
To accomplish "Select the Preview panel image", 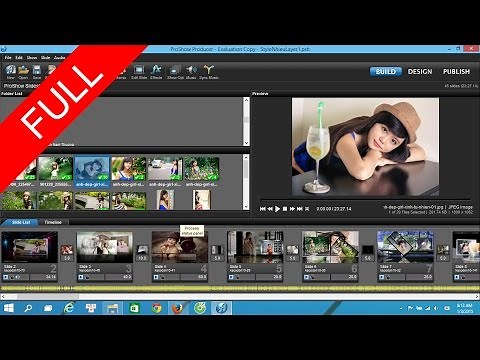I will pyautogui.click(x=365, y=147).
